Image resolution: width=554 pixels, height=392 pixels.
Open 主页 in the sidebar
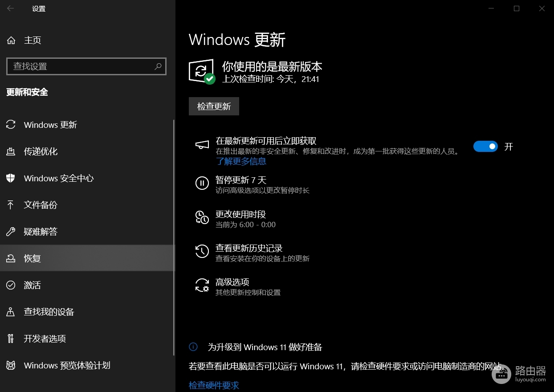point(87,40)
